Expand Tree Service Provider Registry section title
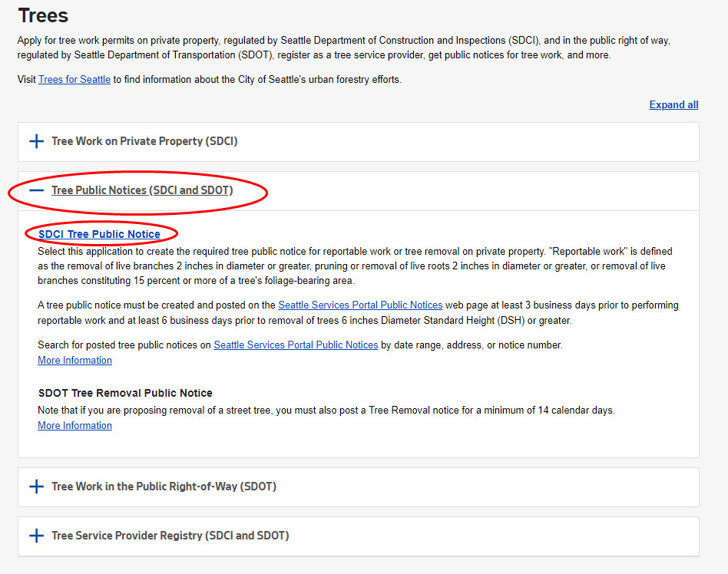728x574 pixels. pos(170,536)
